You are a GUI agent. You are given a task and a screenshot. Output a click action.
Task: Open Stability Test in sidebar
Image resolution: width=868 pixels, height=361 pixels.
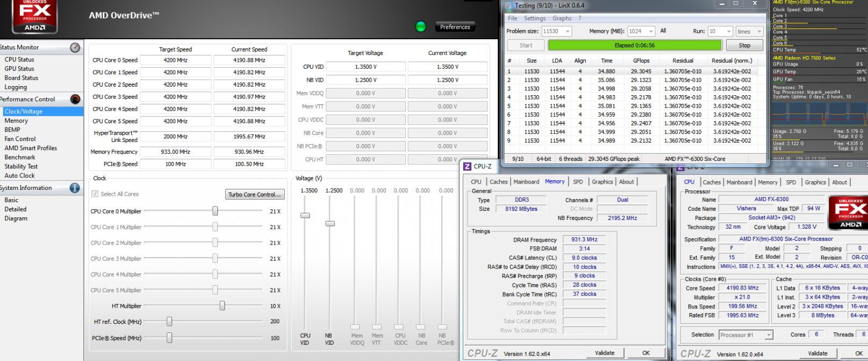point(21,166)
